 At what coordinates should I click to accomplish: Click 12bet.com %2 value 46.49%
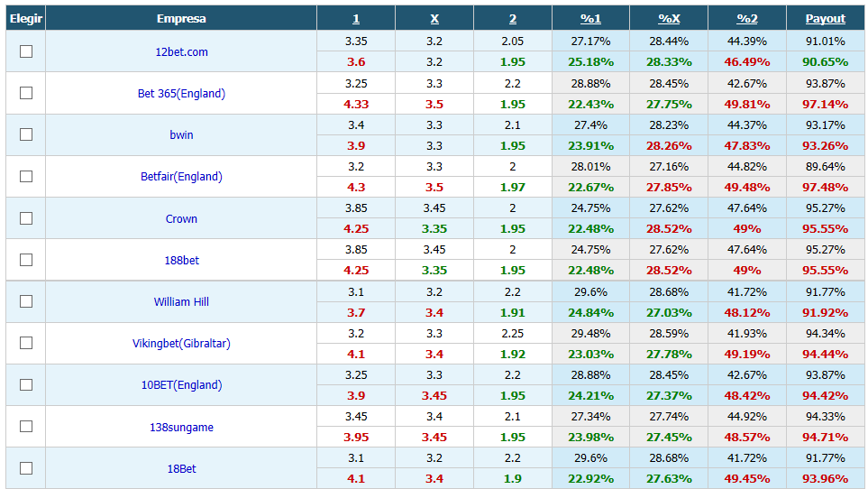(x=746, y=62)
